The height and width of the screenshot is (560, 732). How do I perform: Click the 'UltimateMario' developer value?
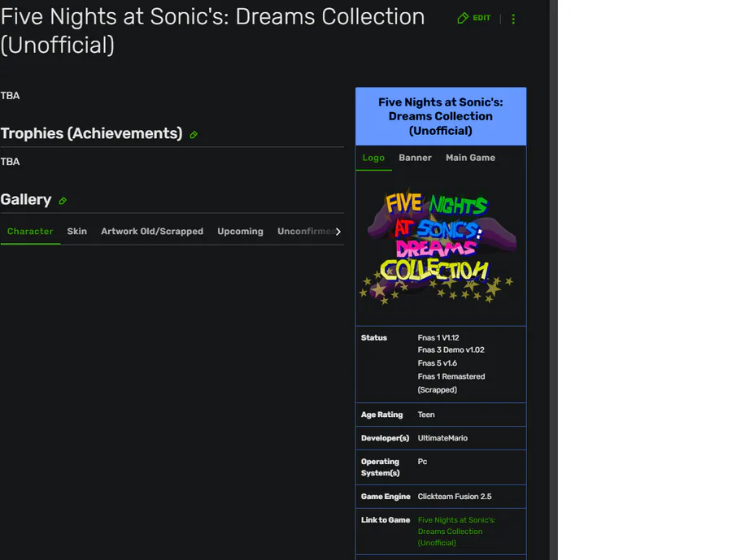[x=442, y=438]
